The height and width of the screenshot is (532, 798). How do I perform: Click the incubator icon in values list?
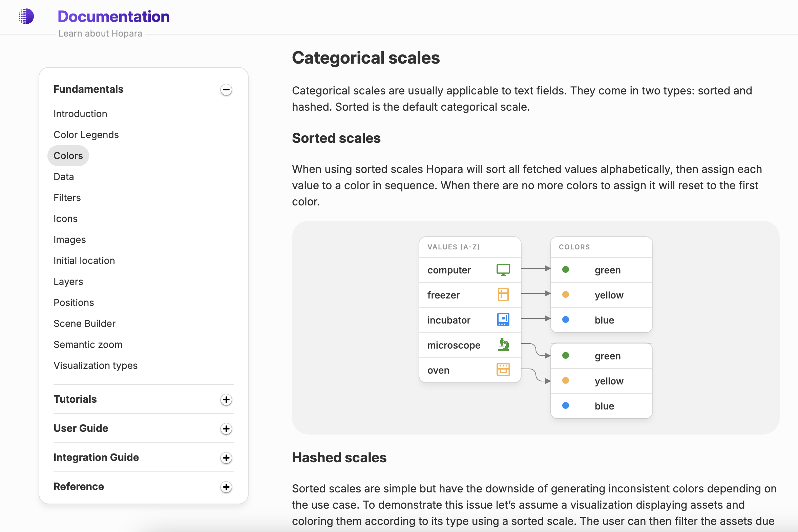503,319
